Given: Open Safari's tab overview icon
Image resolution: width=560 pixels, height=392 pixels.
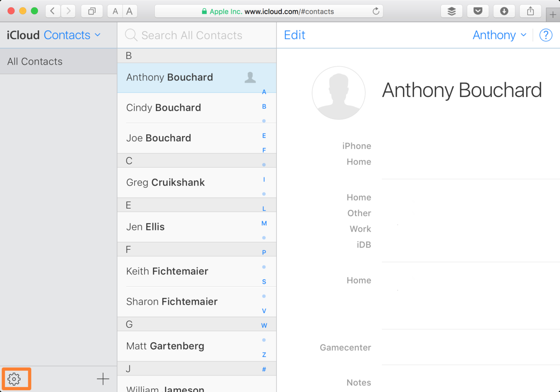Looking at the screenshot, I should coord(92,11).
